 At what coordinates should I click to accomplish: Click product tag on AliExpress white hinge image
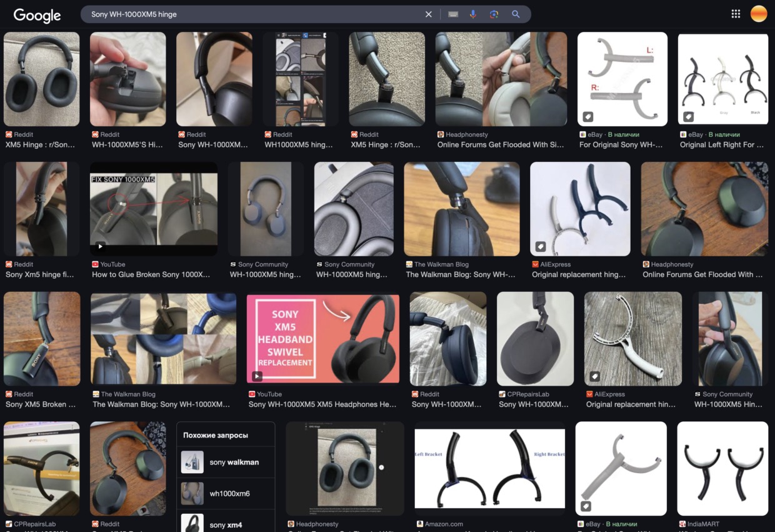594,376
